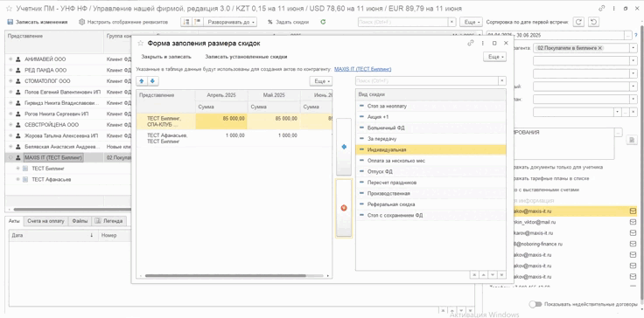
Task: Click move-to-bottom arrow below discount types list
Action: (x=502, y=275)
